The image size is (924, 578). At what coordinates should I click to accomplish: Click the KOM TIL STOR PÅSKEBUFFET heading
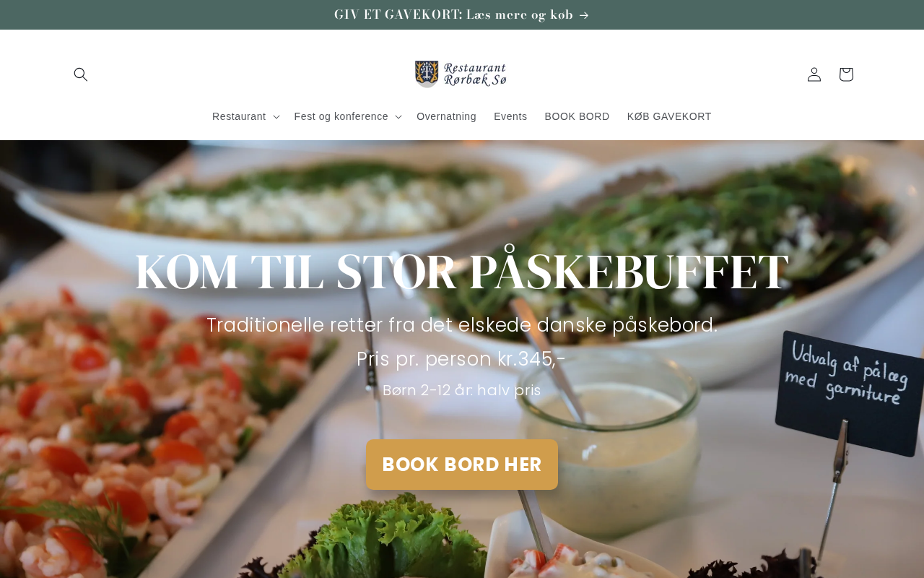point(462,272)
